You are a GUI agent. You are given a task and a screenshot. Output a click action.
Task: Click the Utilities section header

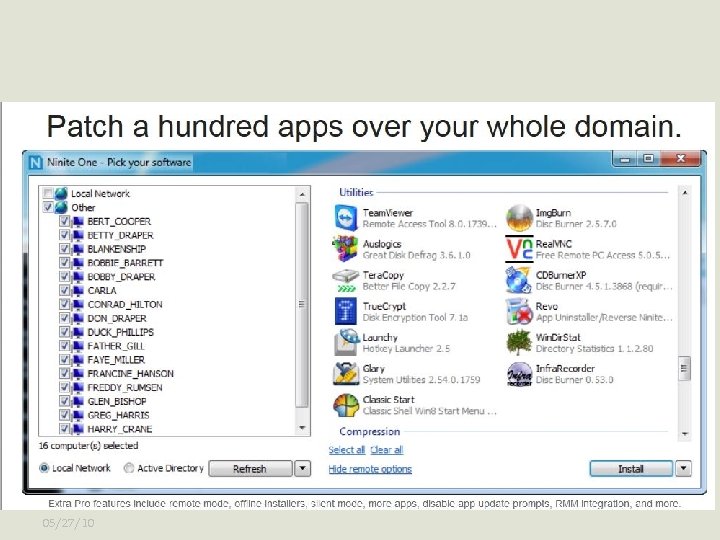point(356,192)
